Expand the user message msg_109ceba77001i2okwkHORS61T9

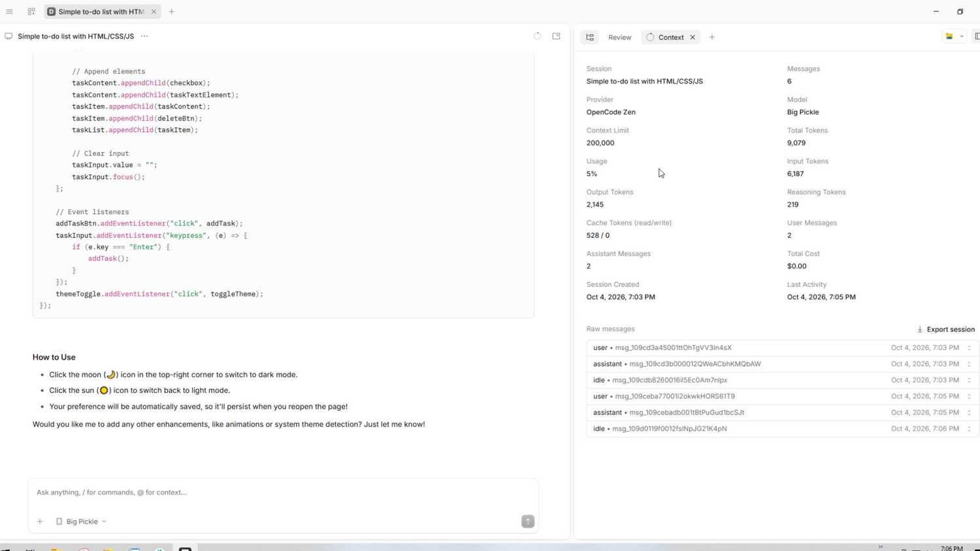pos(783,396)
